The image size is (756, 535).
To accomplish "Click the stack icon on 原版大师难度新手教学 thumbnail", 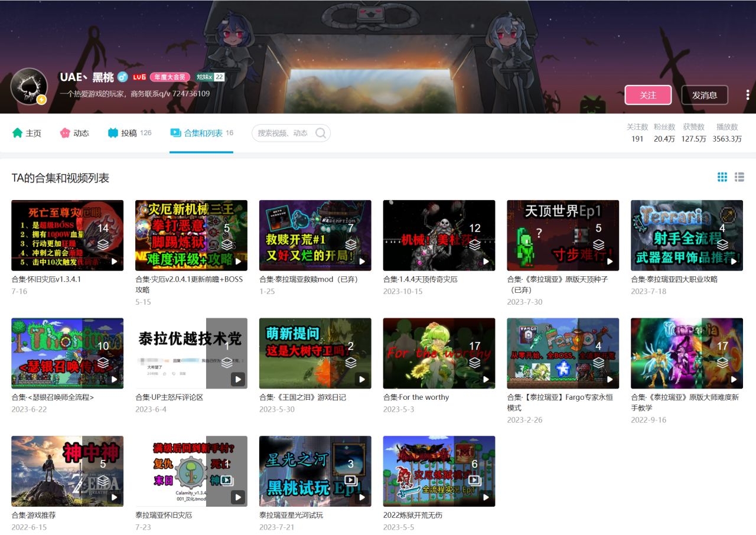I will pyautogui.click(x=722, y=363).
